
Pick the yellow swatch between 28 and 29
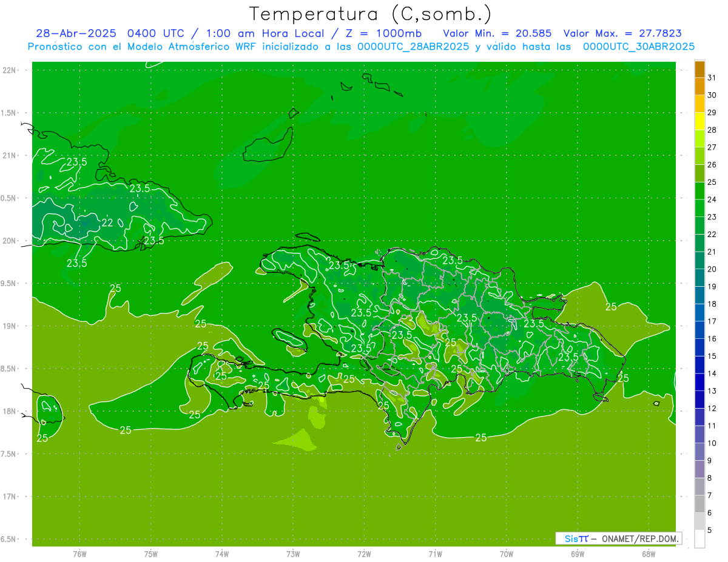699,122
